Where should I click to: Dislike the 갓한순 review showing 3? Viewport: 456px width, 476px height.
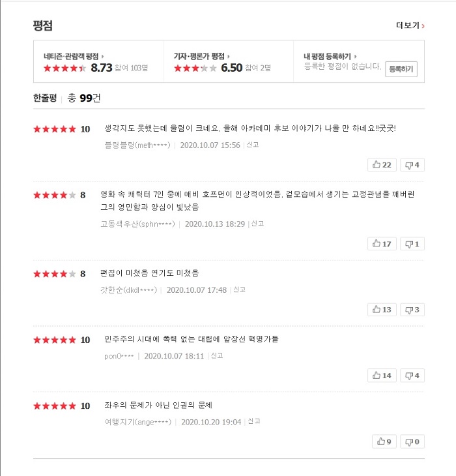coord(412,310)
